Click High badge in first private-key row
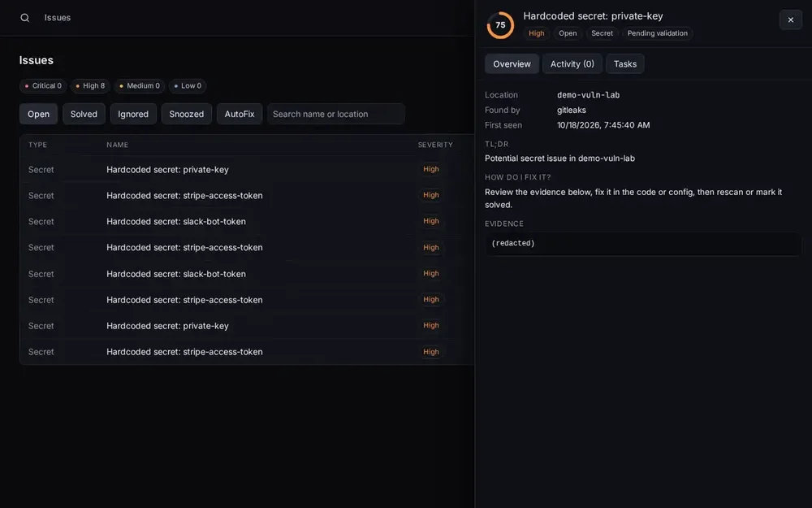The width and height of the screenshot is (812, 508). (x=431, y=169)
